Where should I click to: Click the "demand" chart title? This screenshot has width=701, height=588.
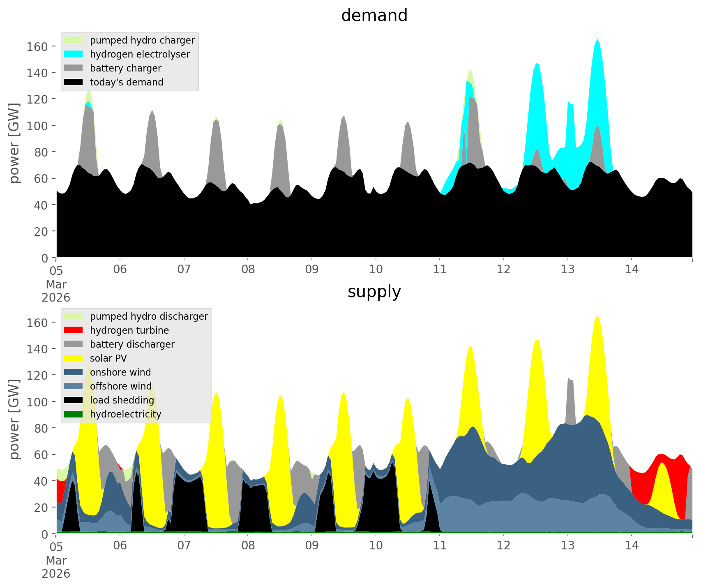coord(374,16)
